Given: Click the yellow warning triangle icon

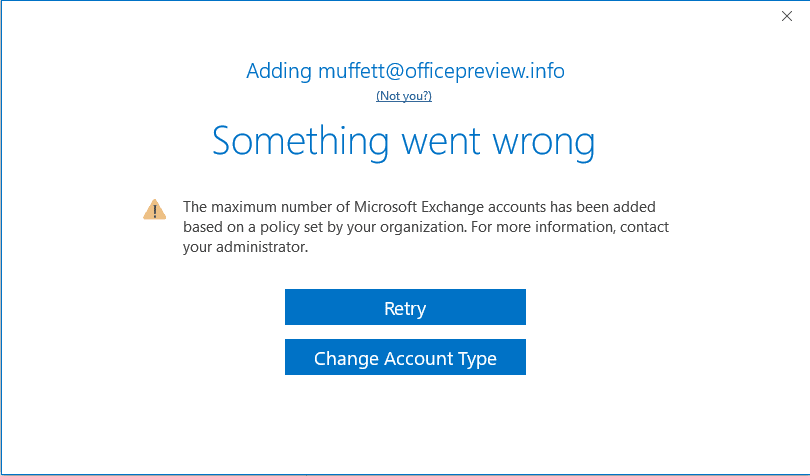Looking at the screenshot, I should (154, 210).
